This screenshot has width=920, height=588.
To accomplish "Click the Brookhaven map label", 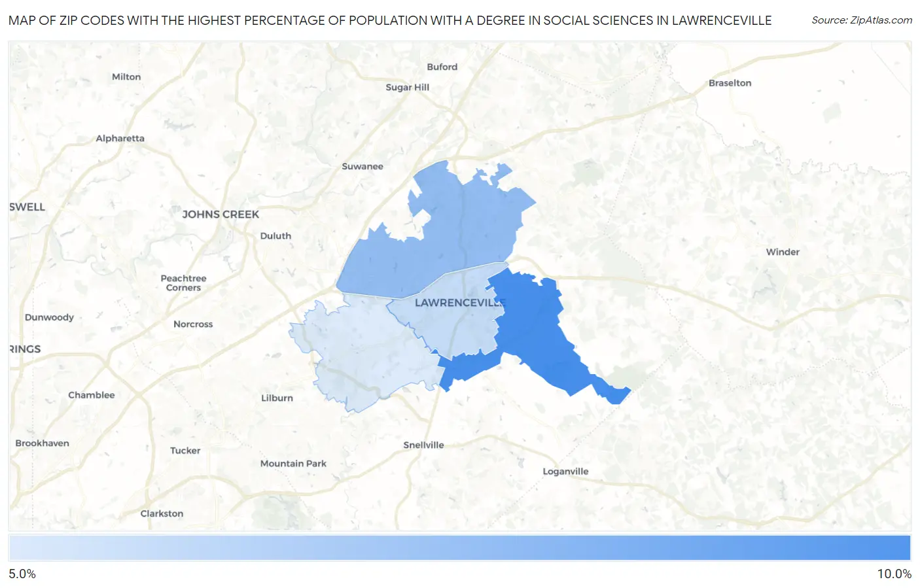I will click(x=43, y=443).
